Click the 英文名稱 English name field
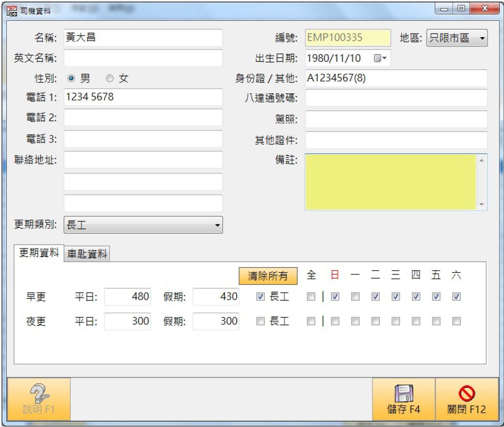 point(143,58)
